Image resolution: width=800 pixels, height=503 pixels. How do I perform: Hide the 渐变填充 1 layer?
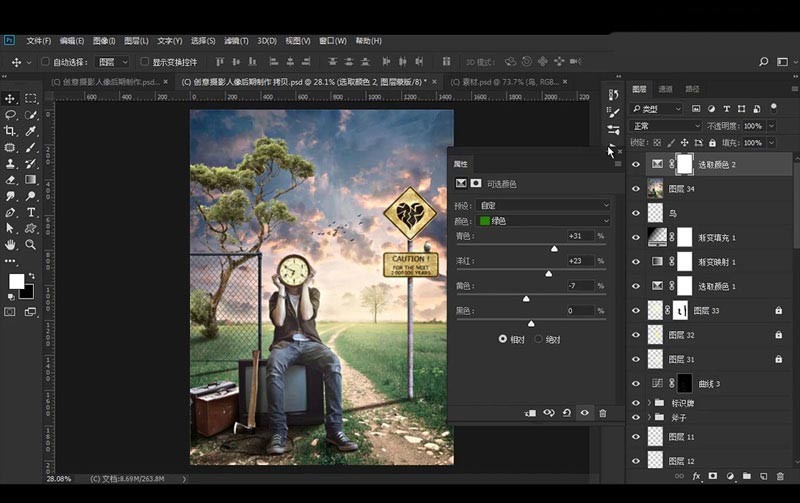pos(636,237)
